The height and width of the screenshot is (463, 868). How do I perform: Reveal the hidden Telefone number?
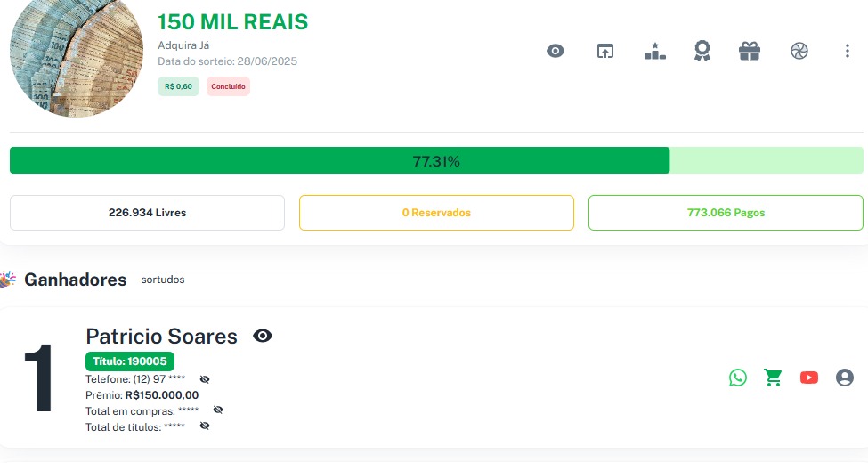point(205,379)
